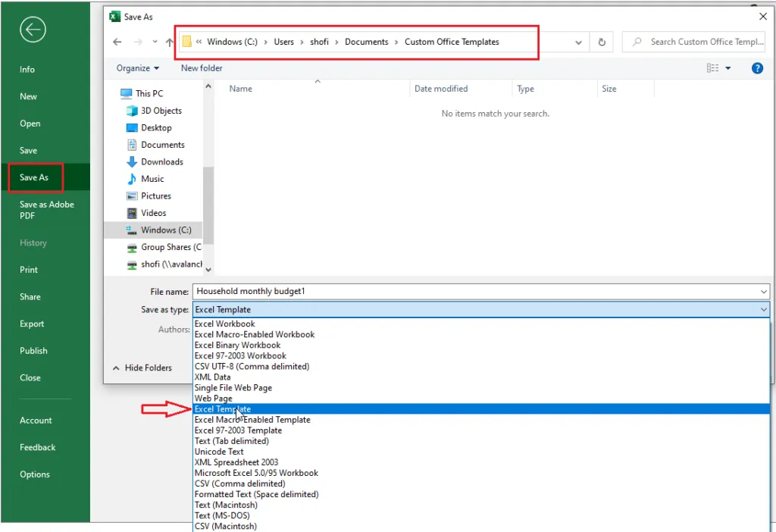This screenshot has width=776, height=532.
Task: Click the Excel icon in title bar
Action: pyautogui.click(x=115, y=17)
